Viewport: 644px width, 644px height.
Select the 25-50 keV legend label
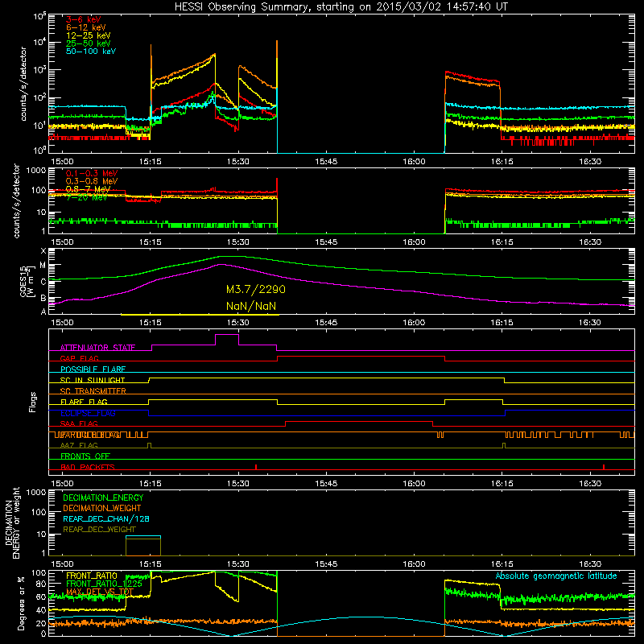click(89, 43)
